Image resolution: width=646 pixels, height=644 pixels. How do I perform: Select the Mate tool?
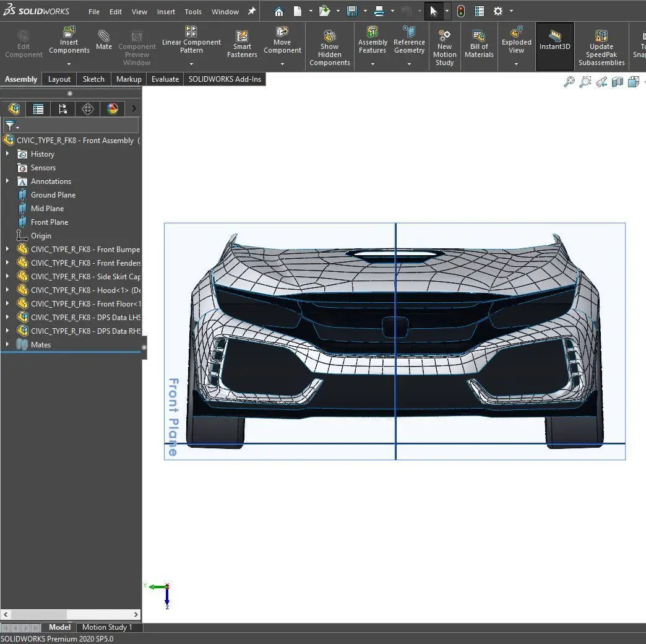point(104,40)
